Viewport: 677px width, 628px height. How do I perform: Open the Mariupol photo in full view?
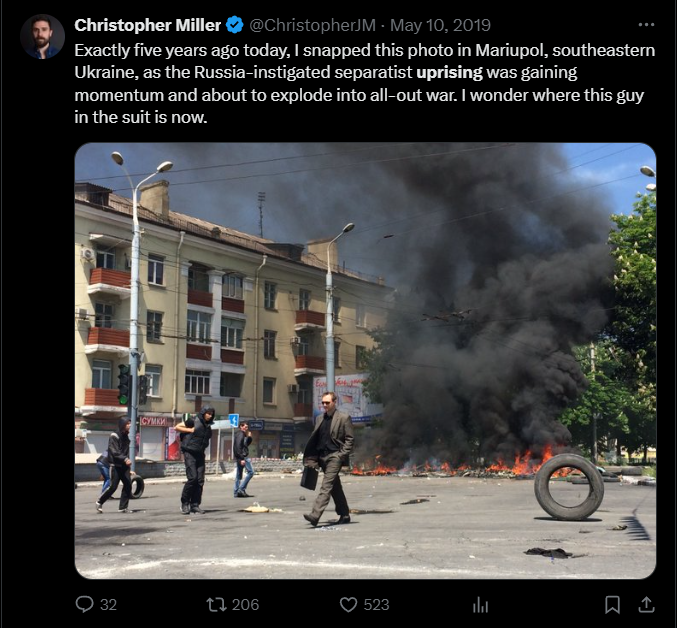365,360
